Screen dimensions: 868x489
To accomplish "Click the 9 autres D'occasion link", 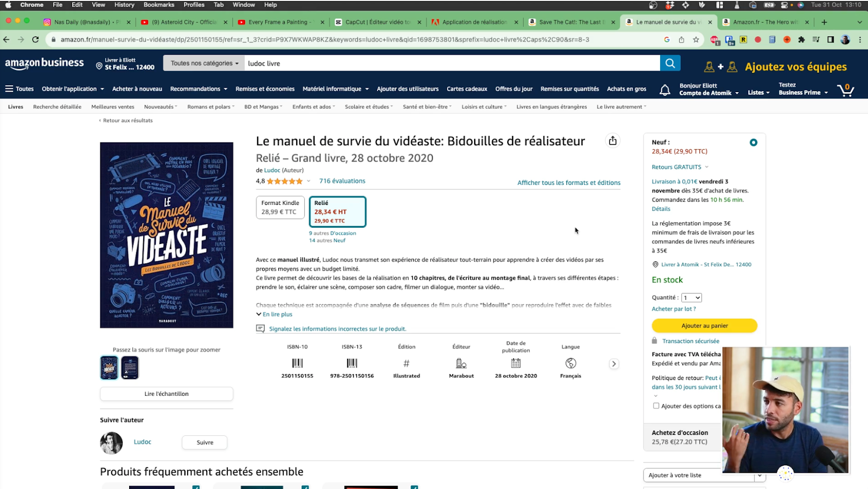I will pos(333,233).
